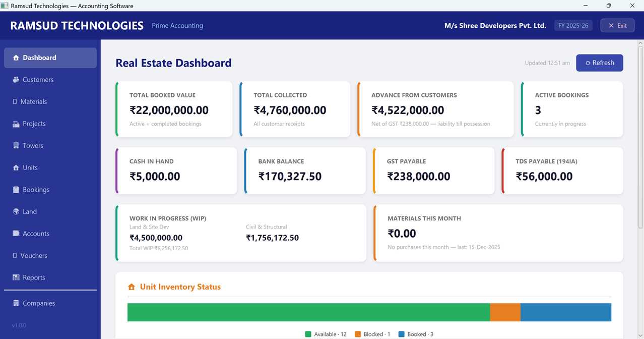Click M/s Shree Developers Pvt. Ltd. name
The height and width of the screenshot is (339, 644).
click(x=495, y=26)
